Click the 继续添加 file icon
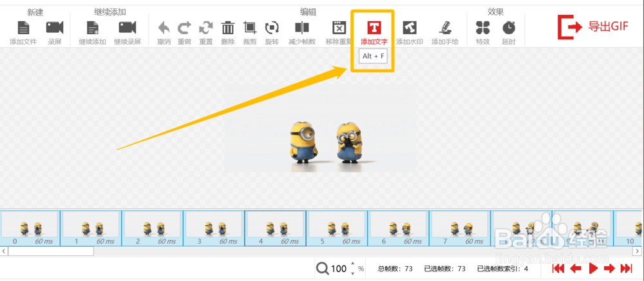The width and height of the screenshot is (644, 281). 92,28
